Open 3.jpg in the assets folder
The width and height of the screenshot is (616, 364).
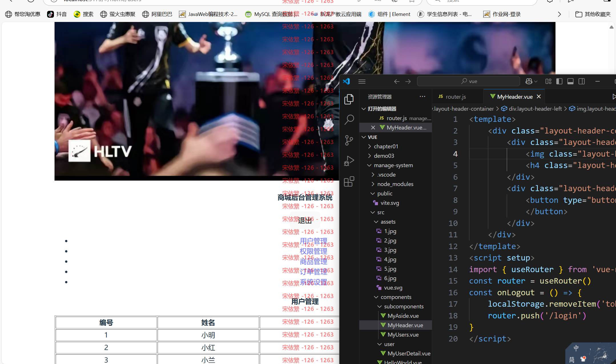pos(390,250)
